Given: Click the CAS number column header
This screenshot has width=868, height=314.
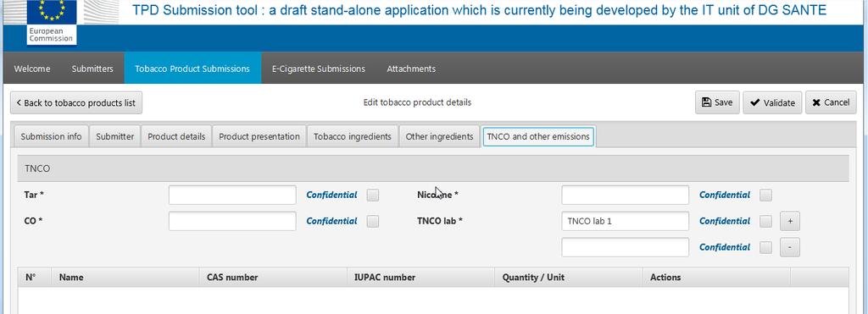Looking at the screenshot, I should pyautogui.click(x=273, y=278).
